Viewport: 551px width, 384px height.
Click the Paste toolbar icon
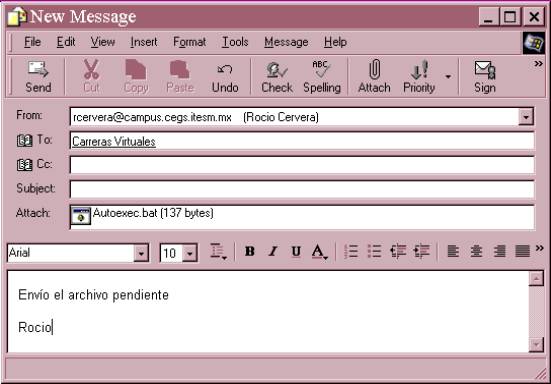(x=180, y=76)
